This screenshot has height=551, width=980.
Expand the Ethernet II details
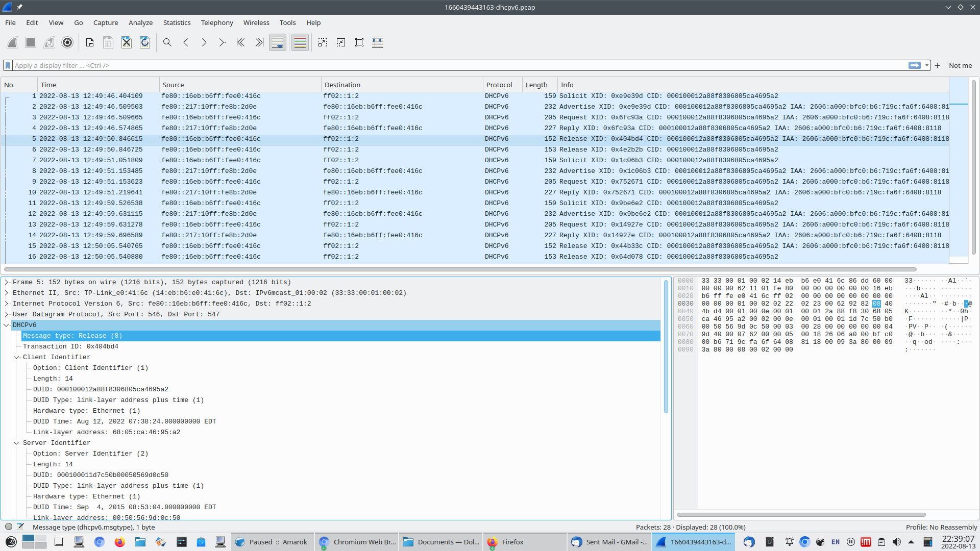click(x=7, y=293)
